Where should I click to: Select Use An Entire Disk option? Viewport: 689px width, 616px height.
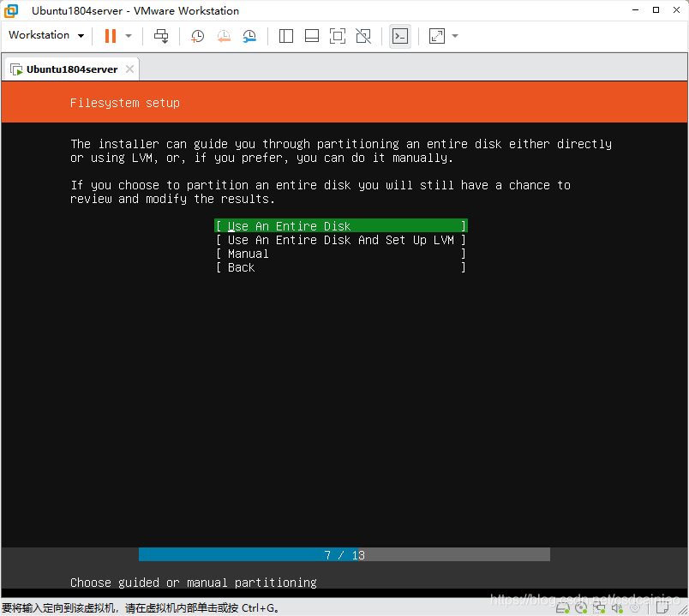(341, 226)
